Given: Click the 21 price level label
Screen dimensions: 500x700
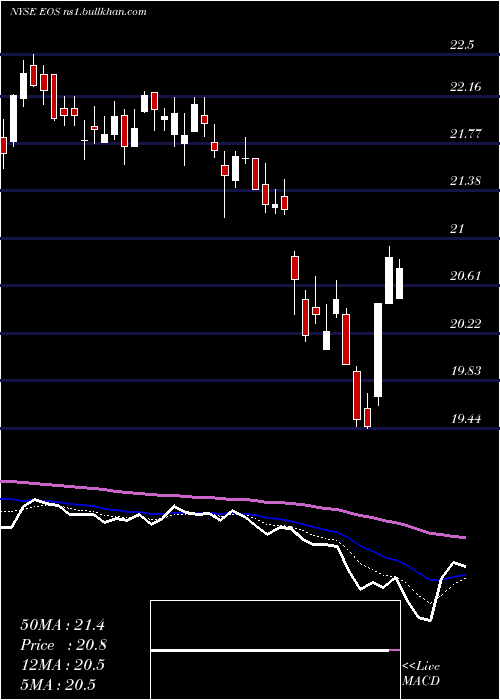Looking at the screenshot, I should [x=457, y=229].
